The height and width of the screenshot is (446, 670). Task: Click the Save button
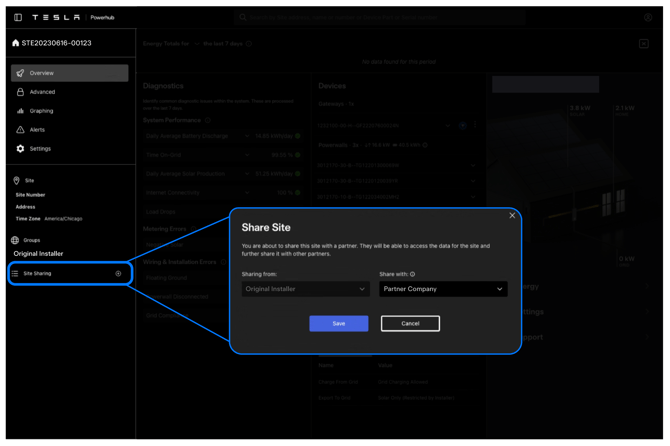[338, 323]
